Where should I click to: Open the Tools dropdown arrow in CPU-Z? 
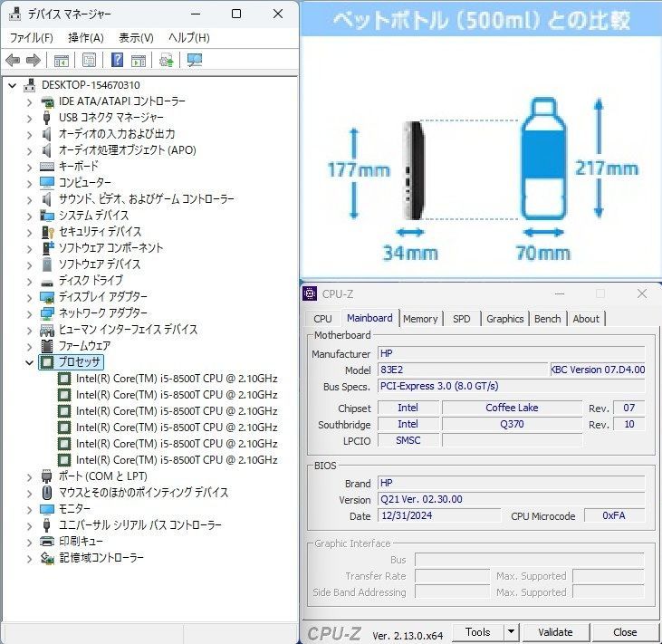[x=511, y=632]
